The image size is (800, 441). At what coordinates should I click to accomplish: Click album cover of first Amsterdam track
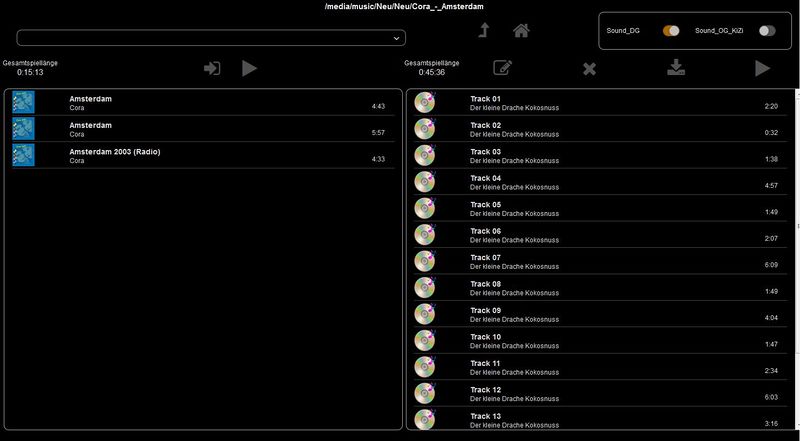click(x=23, y=102)
